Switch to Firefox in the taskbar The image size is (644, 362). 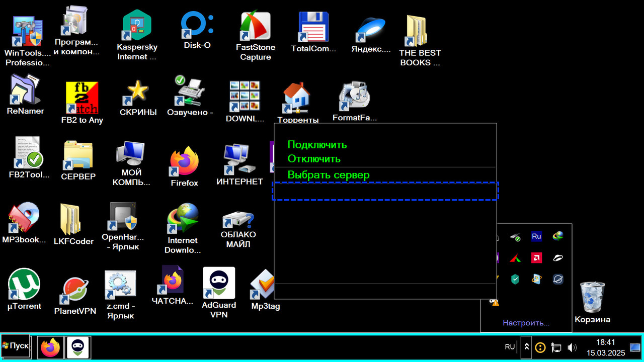[50, 347]
